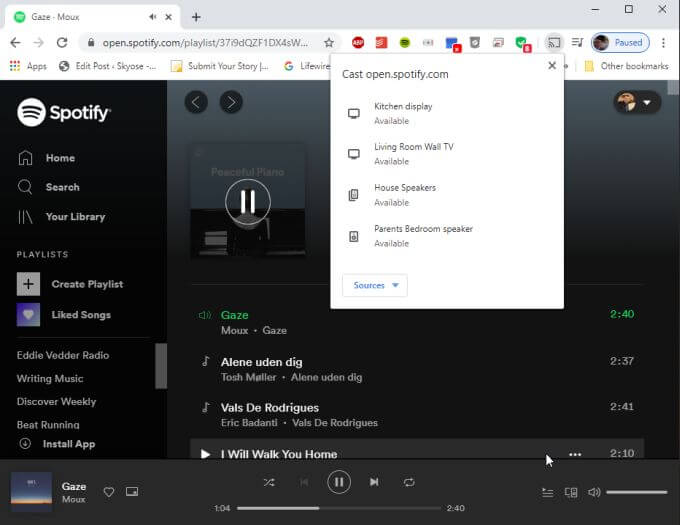The image size is (680, 525).
Task: Open the Discover Weekly playlist
Action: coord(56,401)
